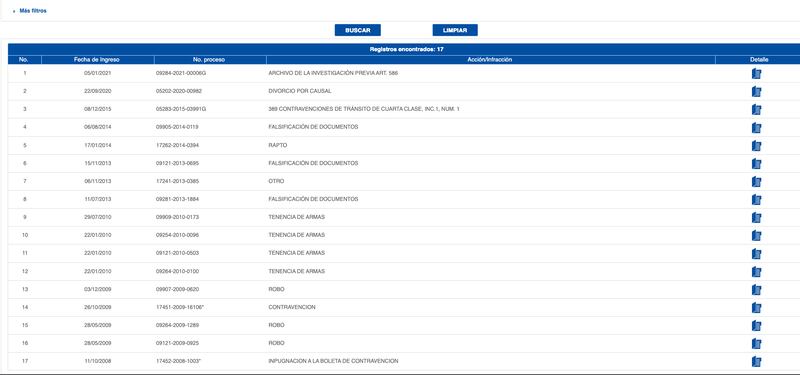Open detail icon for process 09121-2009-0925
Viewport: 800px width, 375px height.
click(756, 343)
